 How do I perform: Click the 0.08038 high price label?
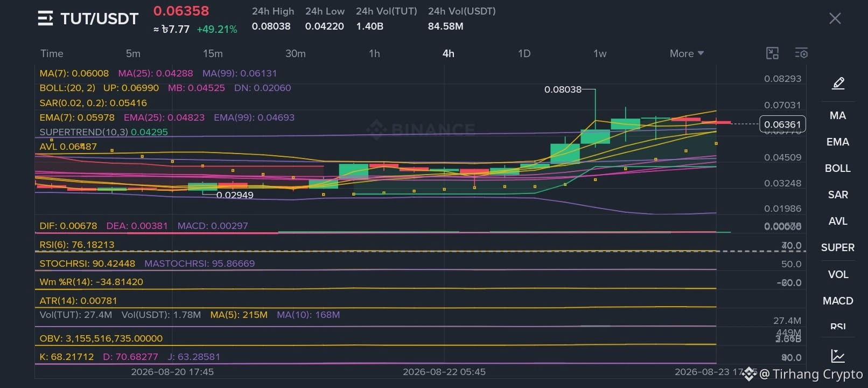[563, 89]
